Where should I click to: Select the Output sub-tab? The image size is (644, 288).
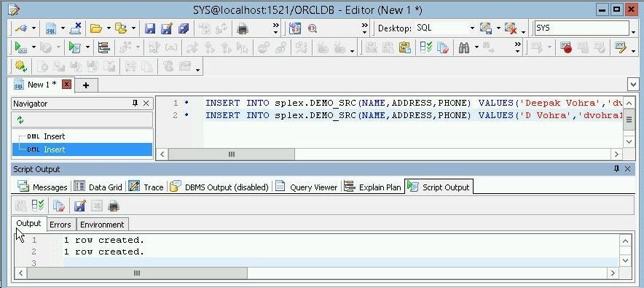(28, 224)
